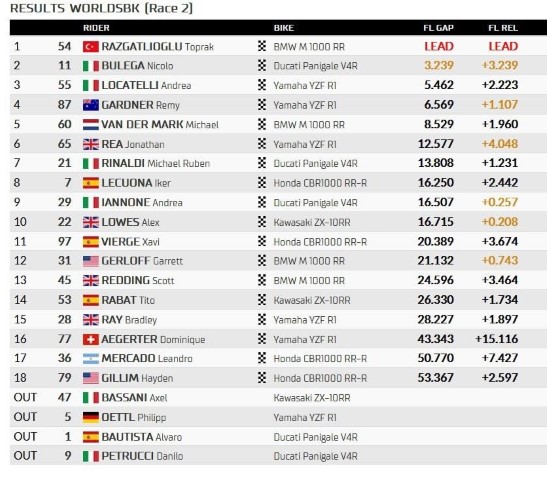Select BAUTISTA Alvaro in the OUT list
This screenshot has height=480, width=547.
pyautogui.click(x=142, y=437)
